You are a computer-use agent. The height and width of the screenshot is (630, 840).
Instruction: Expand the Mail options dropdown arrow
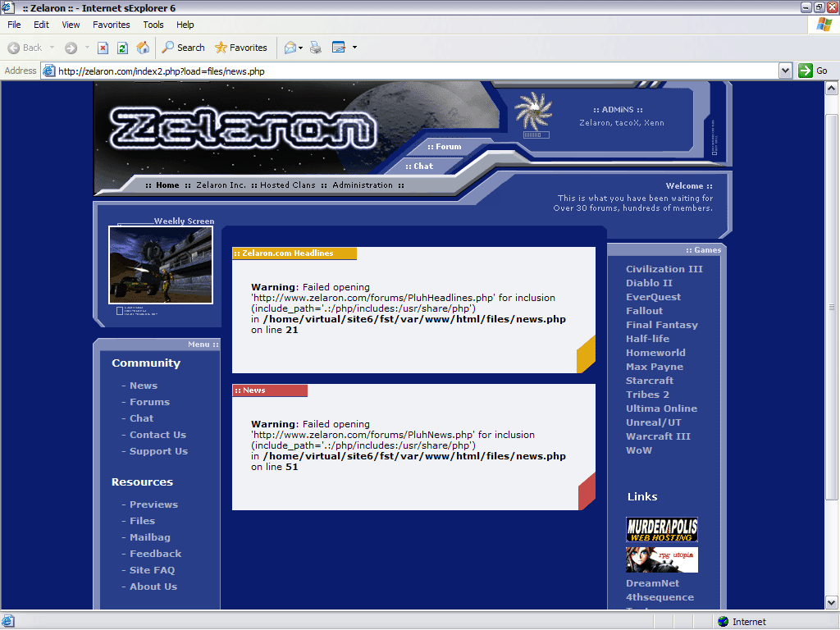coord(300,48)
